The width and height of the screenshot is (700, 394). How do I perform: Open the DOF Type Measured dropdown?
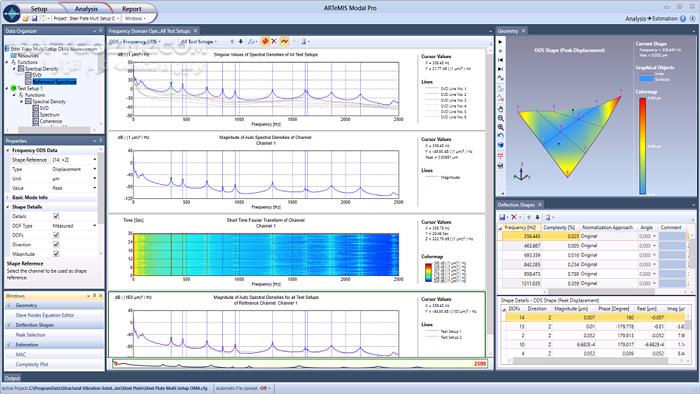coord(95,226)
